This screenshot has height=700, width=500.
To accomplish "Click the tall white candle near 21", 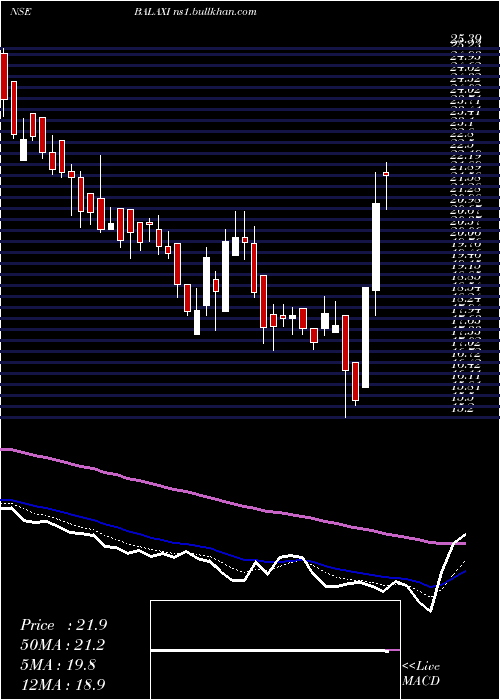I will point(376,247).
